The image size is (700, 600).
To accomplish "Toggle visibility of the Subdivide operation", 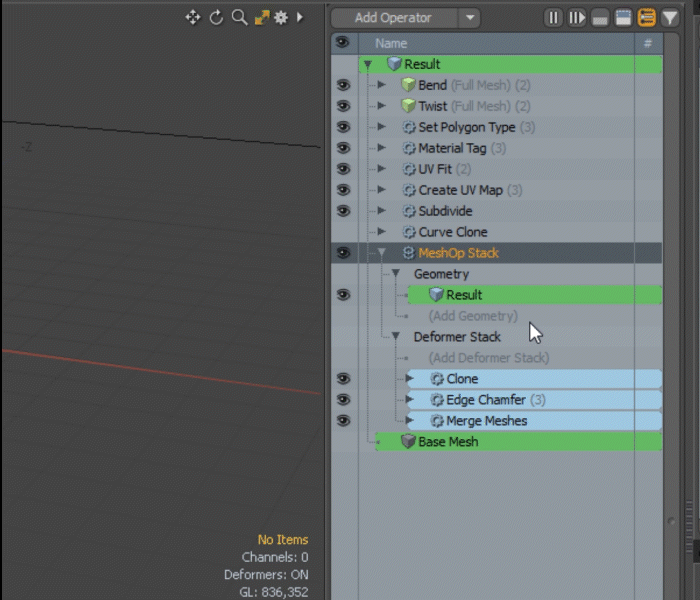I will pyautogui.click(x=343, y=211).
